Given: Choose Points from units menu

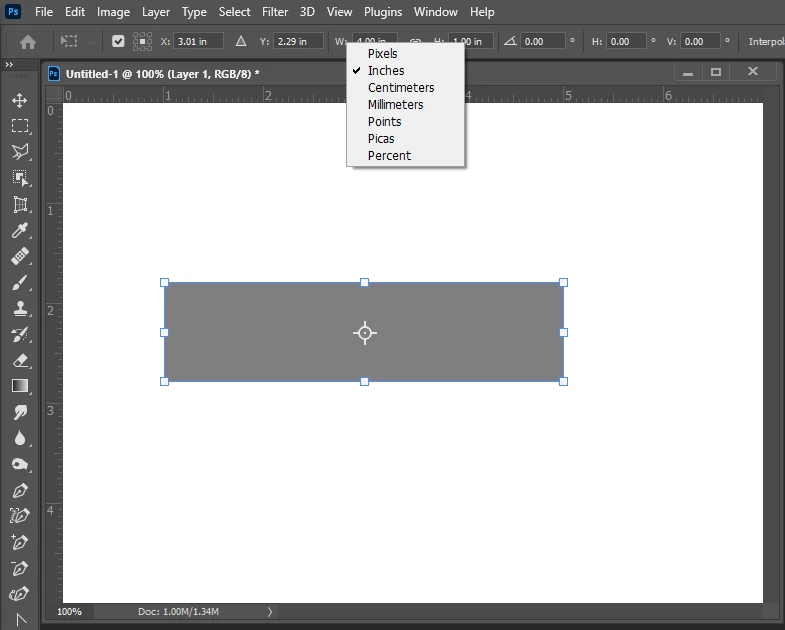Looking at the screenshot, I should [406, 122].
